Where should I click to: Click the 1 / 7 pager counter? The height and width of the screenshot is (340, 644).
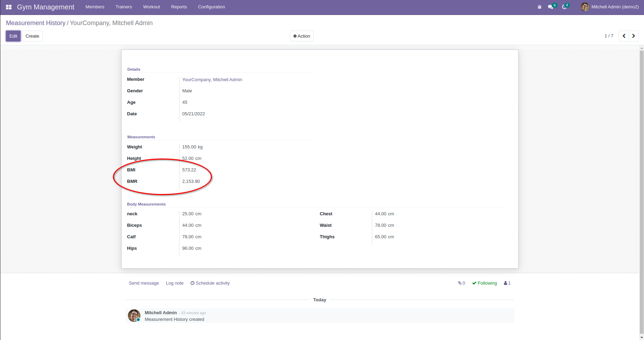tap(609, 36)
